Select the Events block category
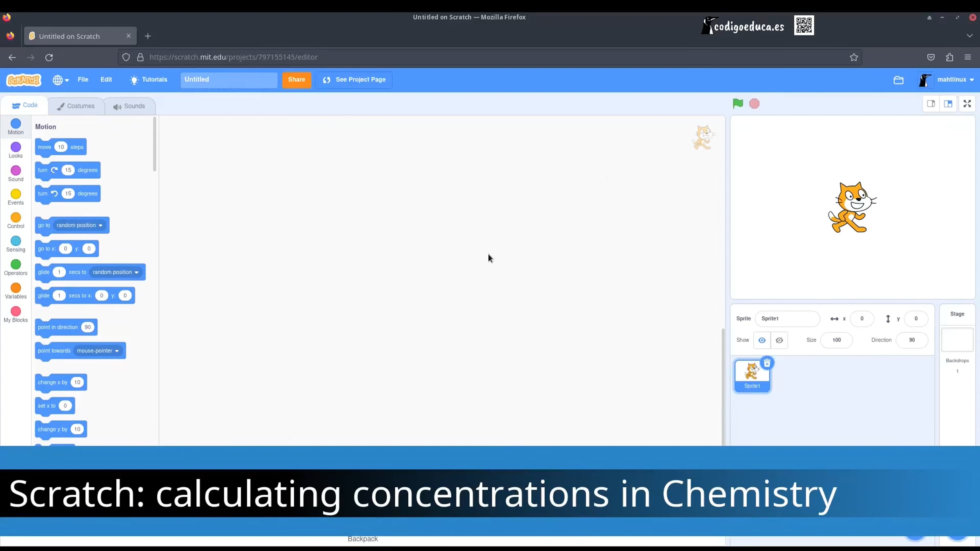The image size is (980, 551). [16, 197]
